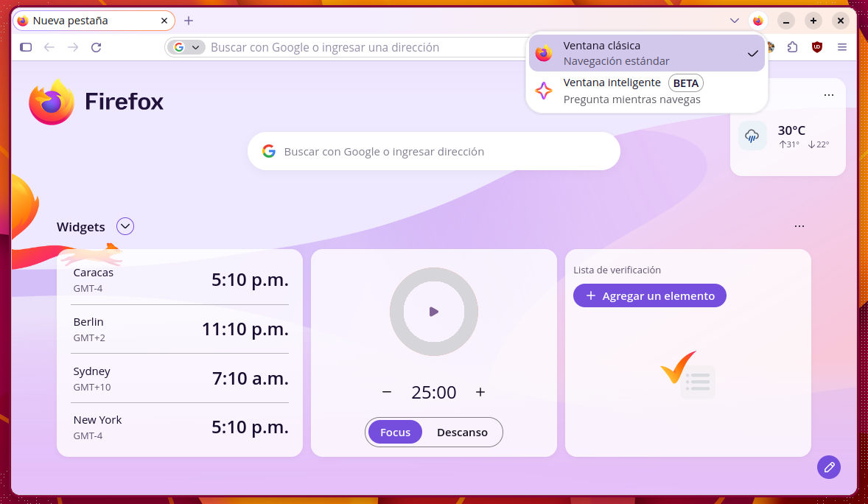
Task: Reload the current page
Action: 97,47
